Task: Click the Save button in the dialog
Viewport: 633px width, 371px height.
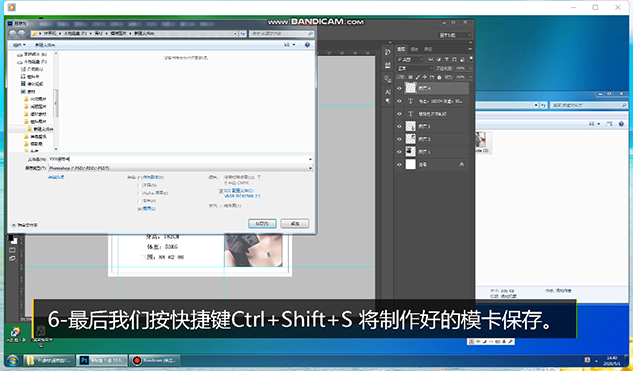Action: click(262, 224)
